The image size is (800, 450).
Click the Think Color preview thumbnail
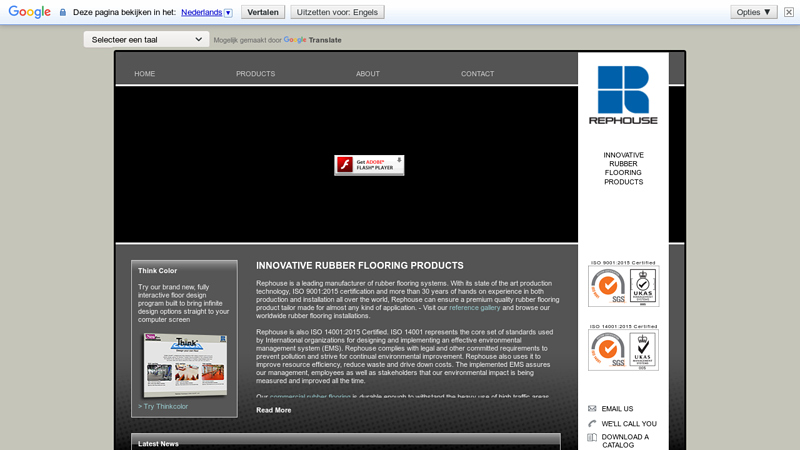pos(185,365)
